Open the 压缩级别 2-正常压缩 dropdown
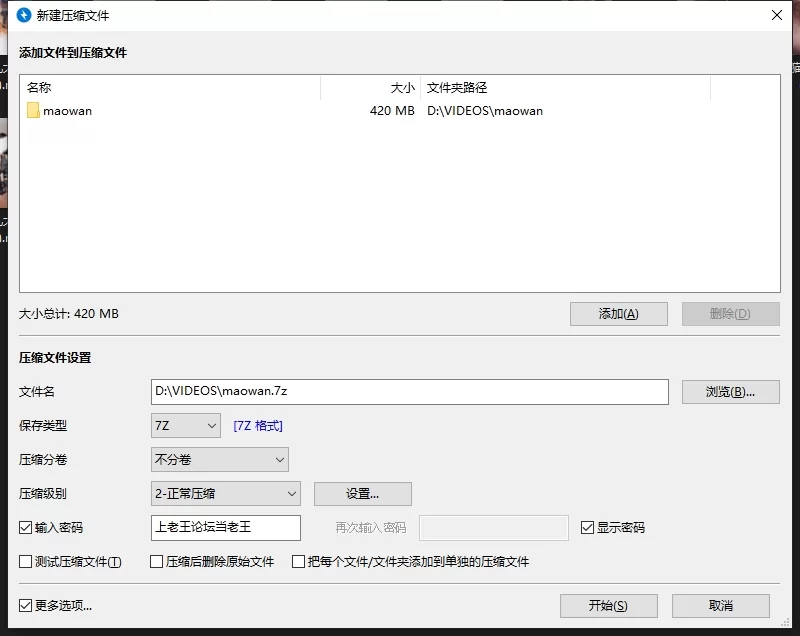The height and width of the screenshot is (636, 800). (226, 494)
